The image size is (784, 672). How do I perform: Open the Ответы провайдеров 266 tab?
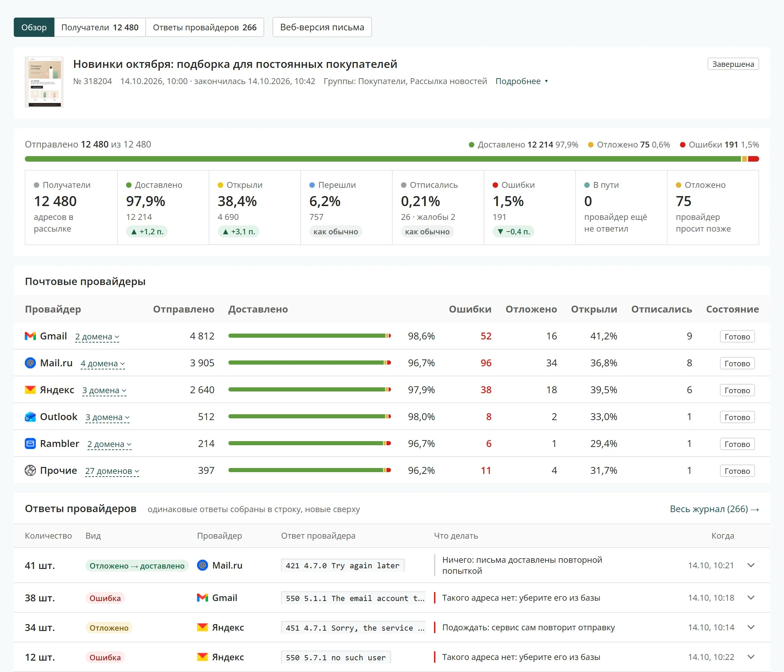tap(205, 27)
